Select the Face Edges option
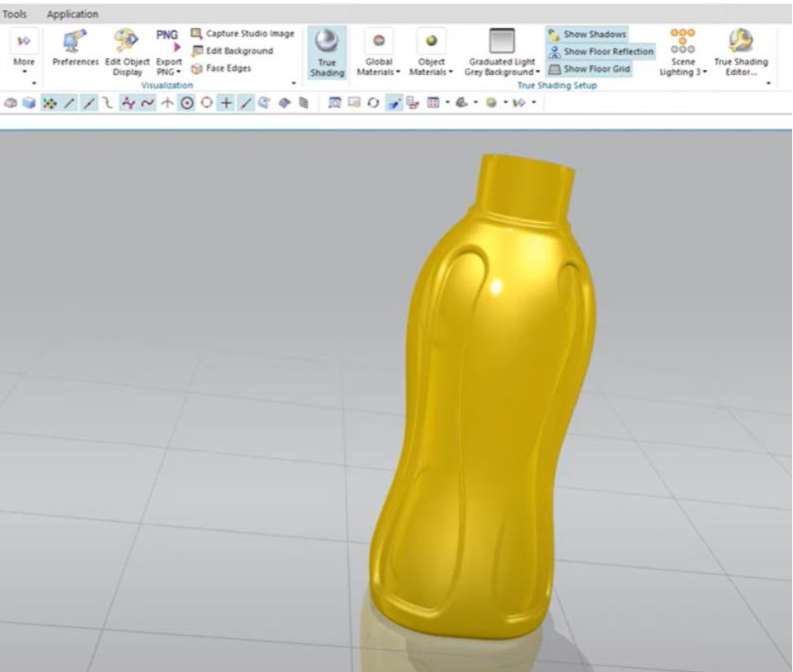This screenshot has height=672, width=793. pyautogui.click(x=221, y=69)
